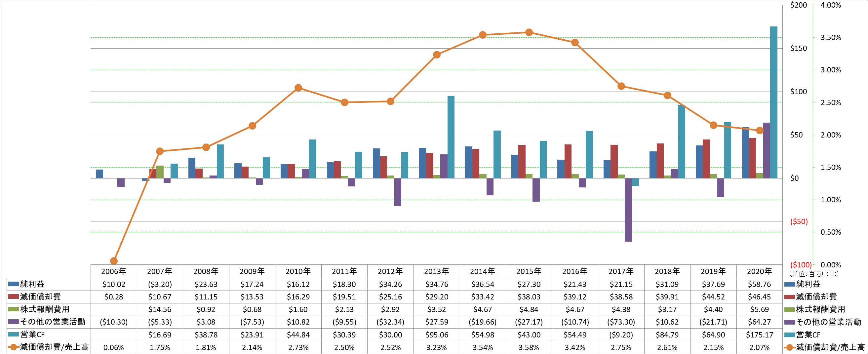Viewport: 868px width, 354px height.
Task: Click the 営業CF value $175.17
Action: point(760,335)
